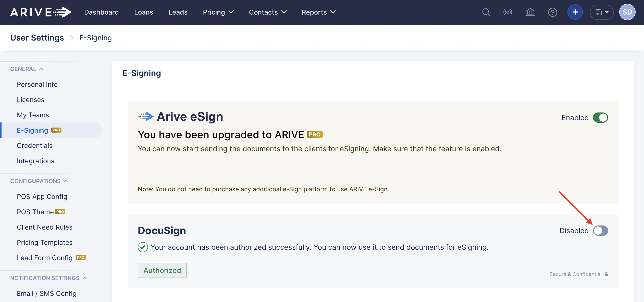The image size is (644, 302).
Task: Click the ARIVE logo in header
Action: [x=41, y=12]
